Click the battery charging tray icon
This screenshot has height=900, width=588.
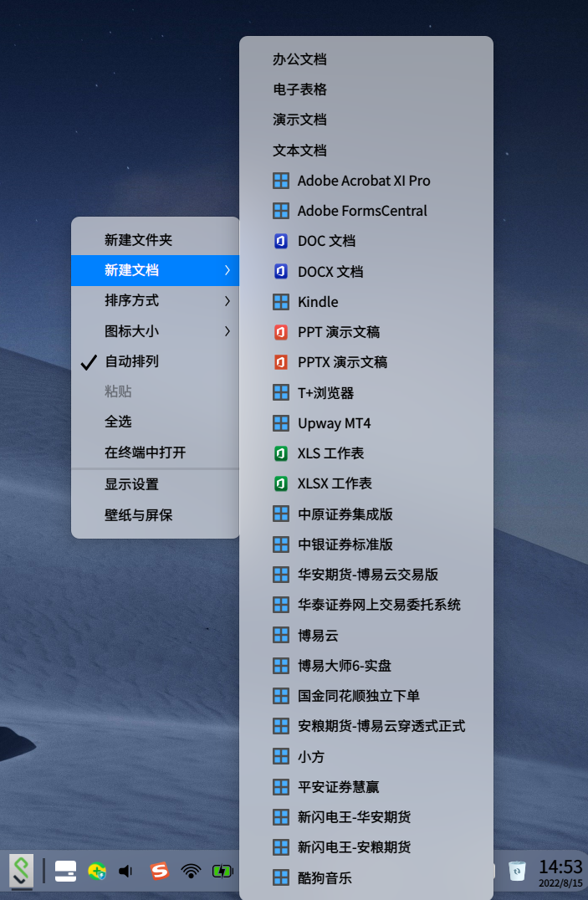coord(222,872)
